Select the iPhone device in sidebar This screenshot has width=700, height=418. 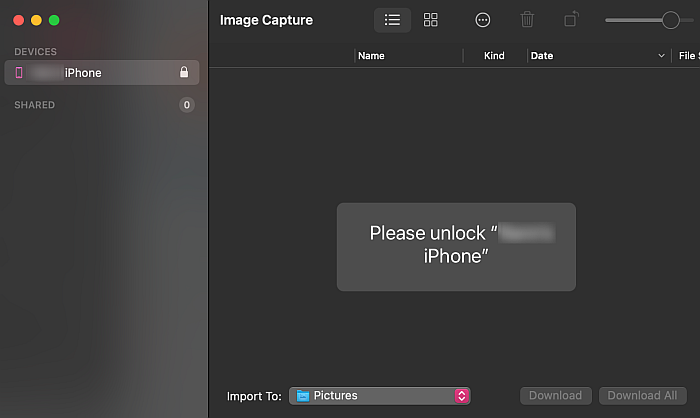tap(102, 72)
